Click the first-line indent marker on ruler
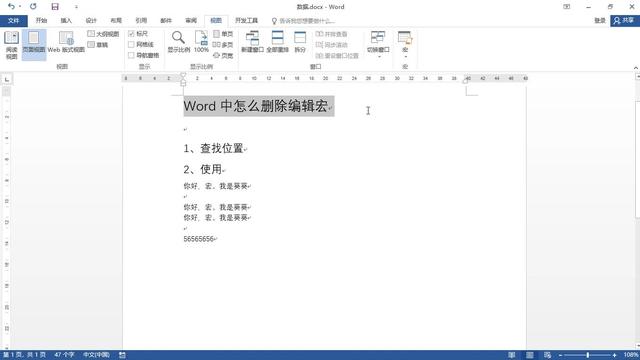 183,75
